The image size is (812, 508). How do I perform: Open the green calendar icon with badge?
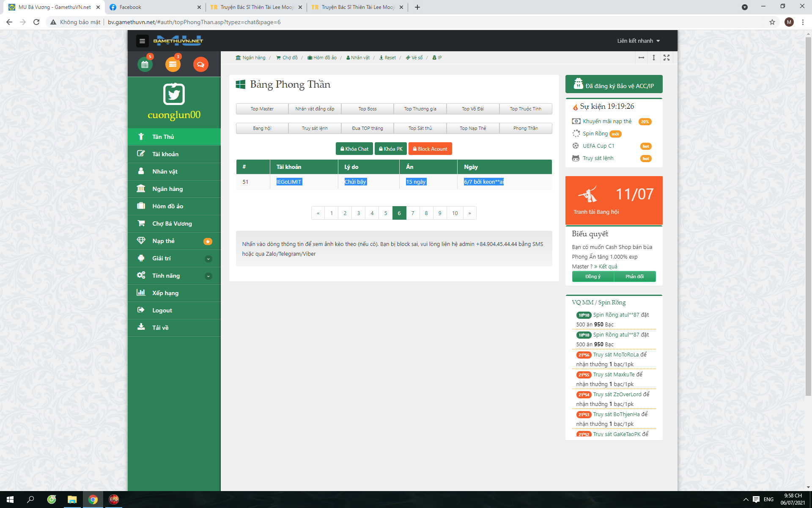coord(145,64)
